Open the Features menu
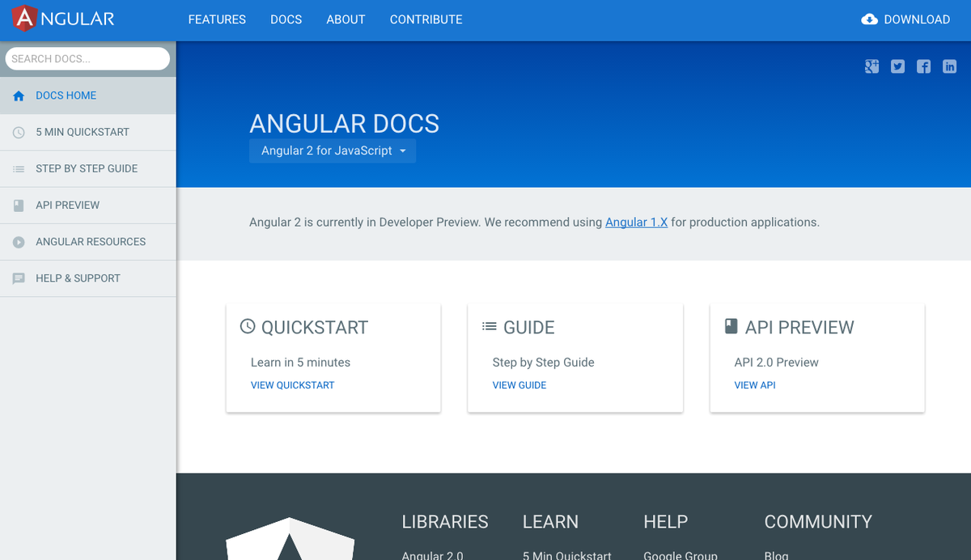The width and height of the screenshot is (971, 560). coord(217,19)
